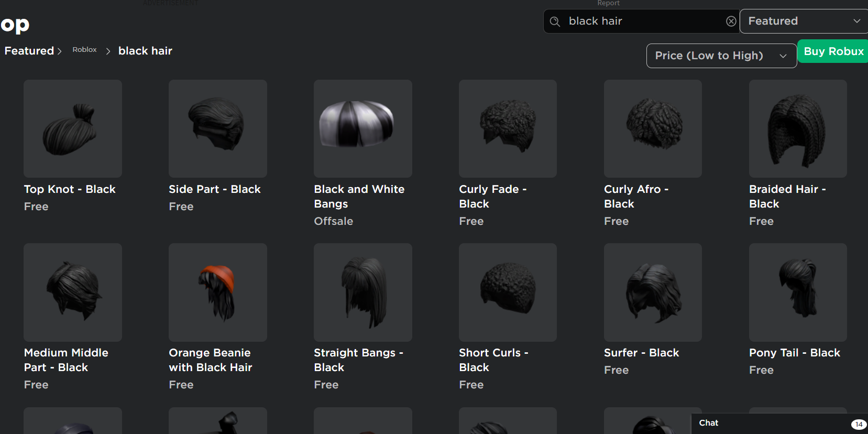View the Black and White Bangs item

point(362,129)
